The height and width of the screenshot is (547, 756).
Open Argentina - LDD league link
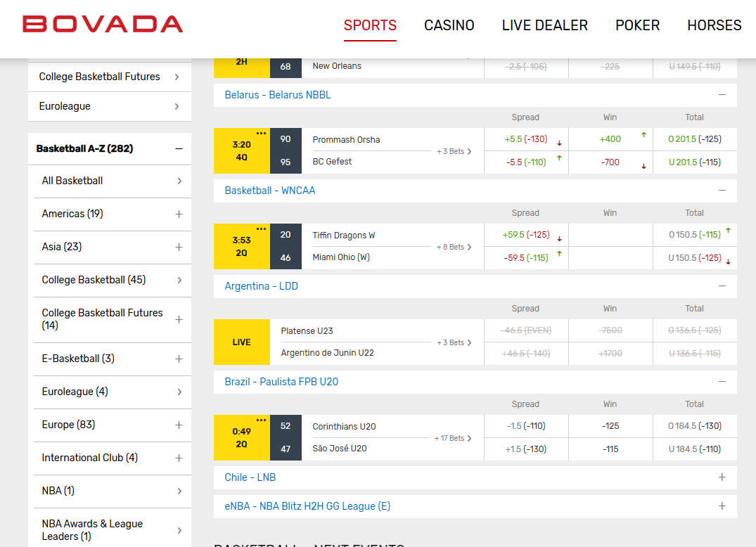(262, 286)
